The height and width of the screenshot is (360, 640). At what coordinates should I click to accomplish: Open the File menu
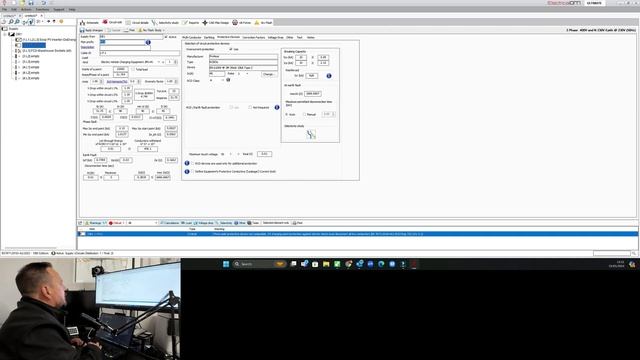point(4,9)
